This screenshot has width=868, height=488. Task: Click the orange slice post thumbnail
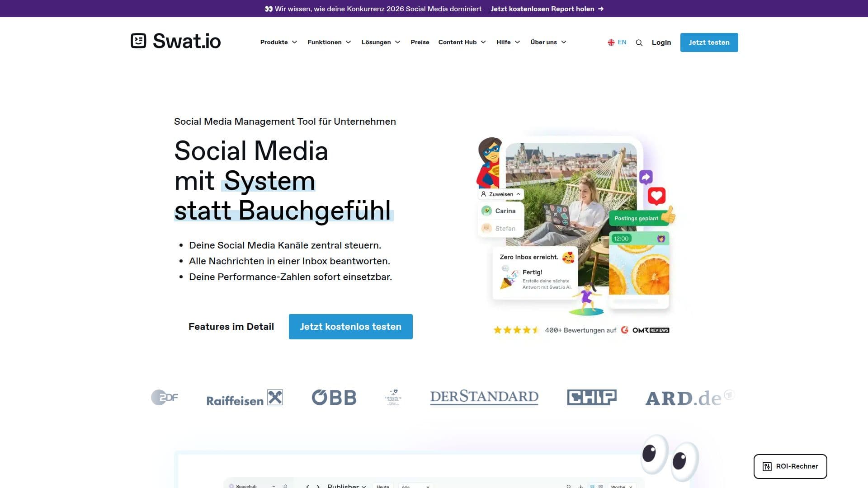coord(639,270)
